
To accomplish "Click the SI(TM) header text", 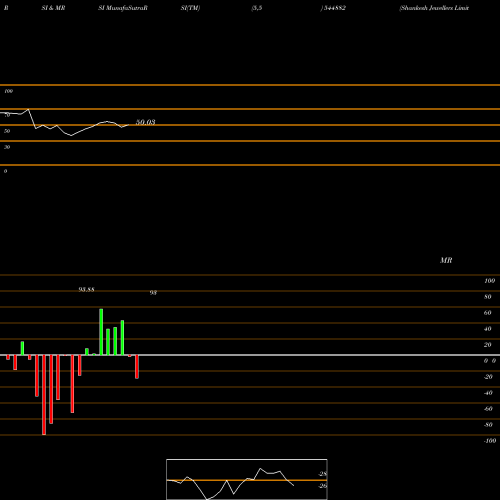I will click(x=190, y=8).
